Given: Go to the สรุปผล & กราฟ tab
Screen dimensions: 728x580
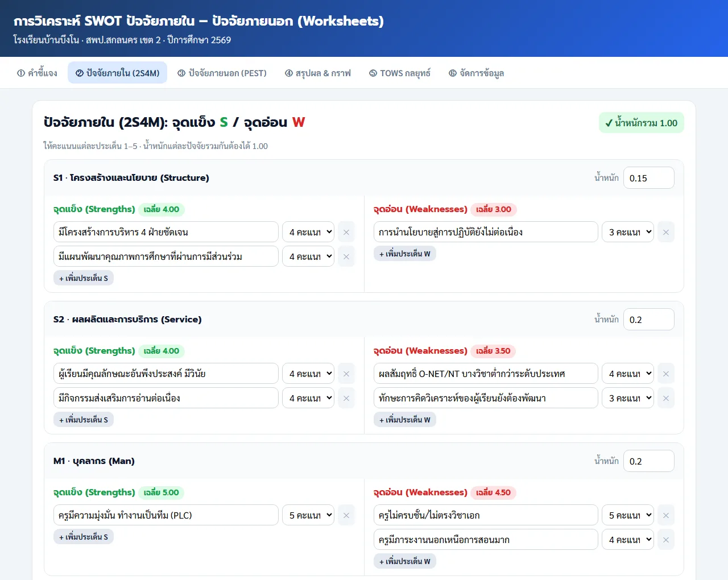Looking at the screenshot, I should coord(318,73).
